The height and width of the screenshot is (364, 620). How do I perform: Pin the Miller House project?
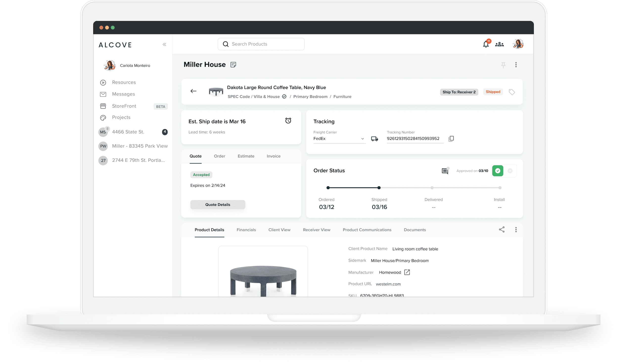click(x=503, y=65)
